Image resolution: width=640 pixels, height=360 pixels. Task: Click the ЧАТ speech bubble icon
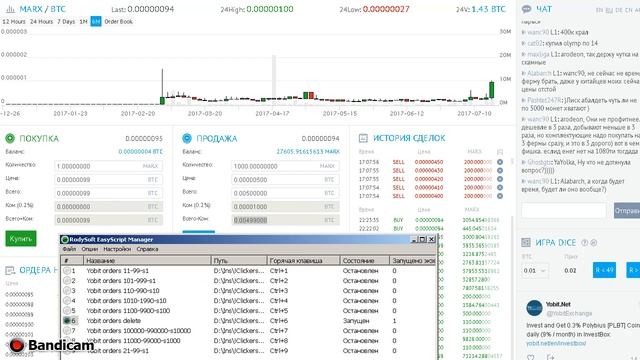click(x=527, y=9)
